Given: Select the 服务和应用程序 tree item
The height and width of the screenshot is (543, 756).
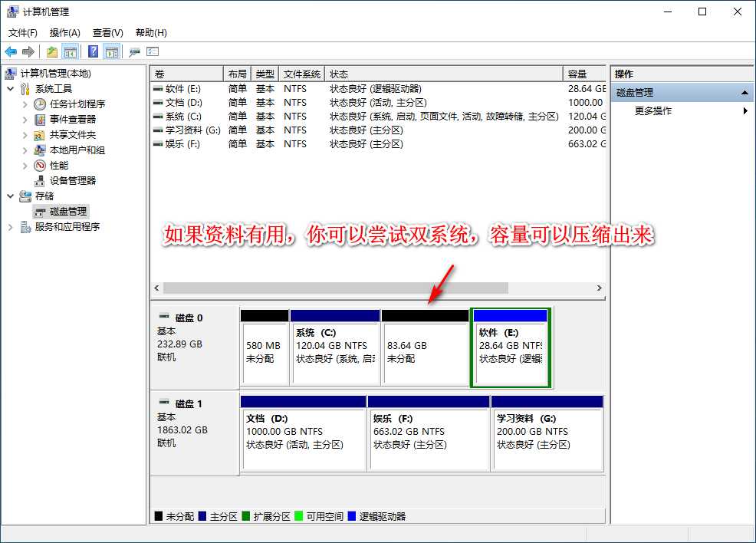Looking at the screenshot, I should pyautogui.click(x=60, y=227).
